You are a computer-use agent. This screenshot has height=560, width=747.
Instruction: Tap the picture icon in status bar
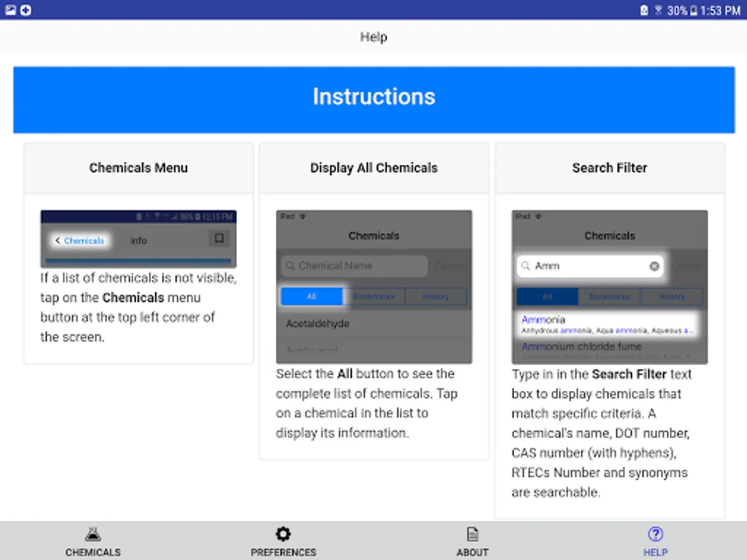[x=11, y=10]
